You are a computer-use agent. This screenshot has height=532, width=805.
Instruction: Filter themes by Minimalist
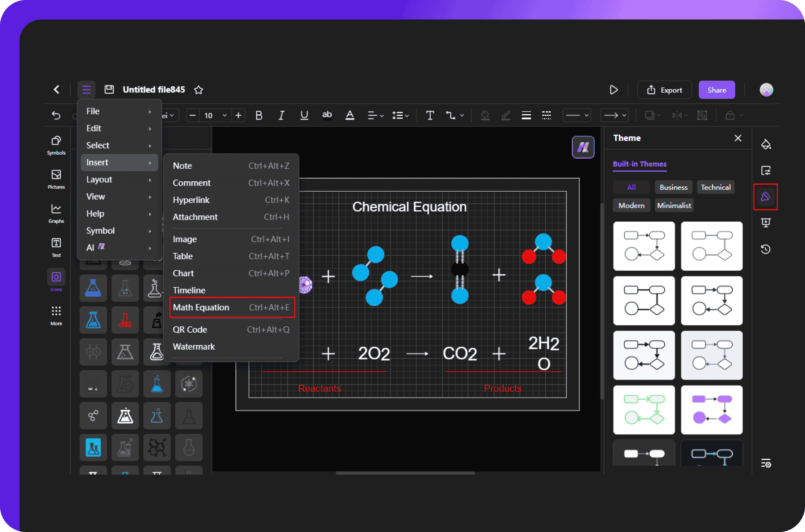click(674, 205)
